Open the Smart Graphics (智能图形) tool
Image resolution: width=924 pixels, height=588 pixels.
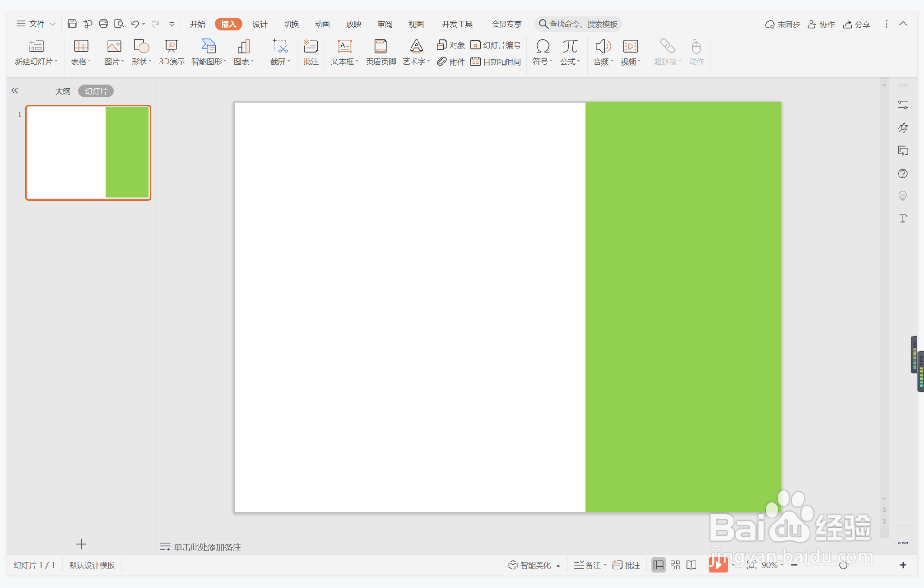coord(209,46)
